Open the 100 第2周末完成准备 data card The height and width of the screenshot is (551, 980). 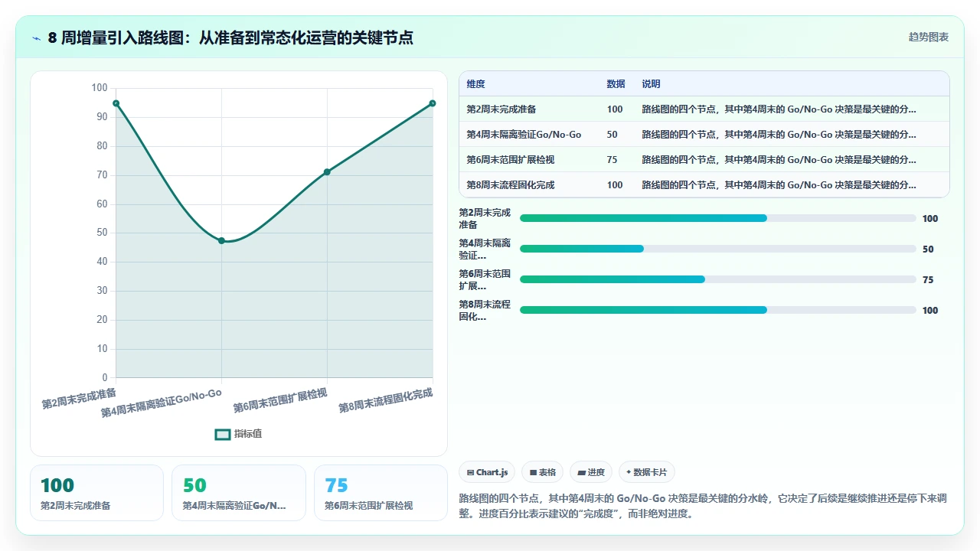[x=96, y=493]
